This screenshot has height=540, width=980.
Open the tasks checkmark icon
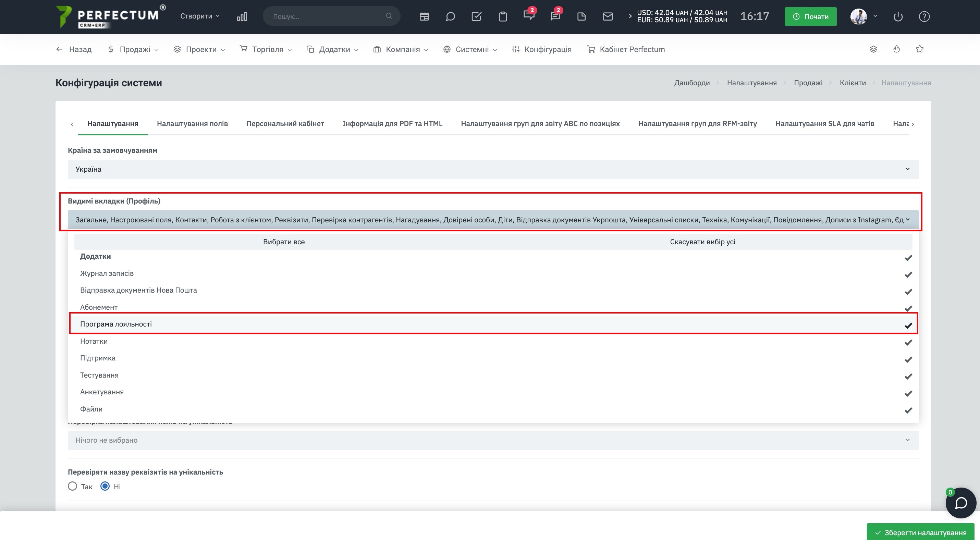click(x=477, y=16)
